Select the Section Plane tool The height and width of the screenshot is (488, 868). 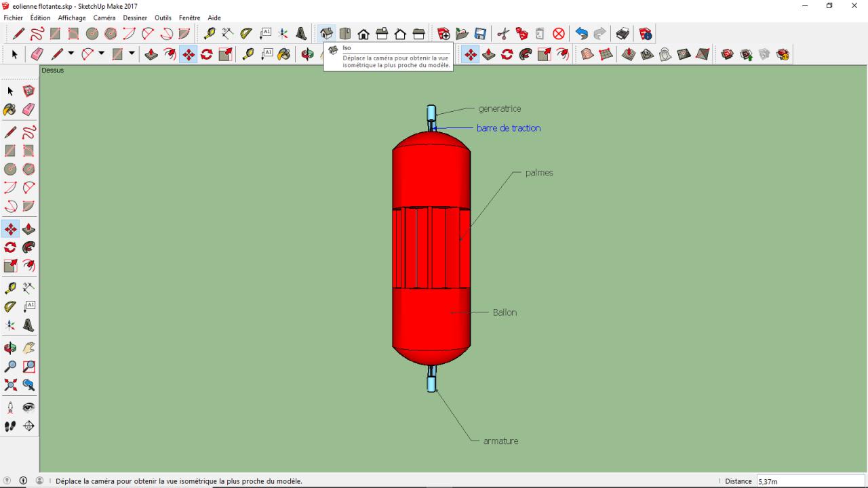point(28,426)
